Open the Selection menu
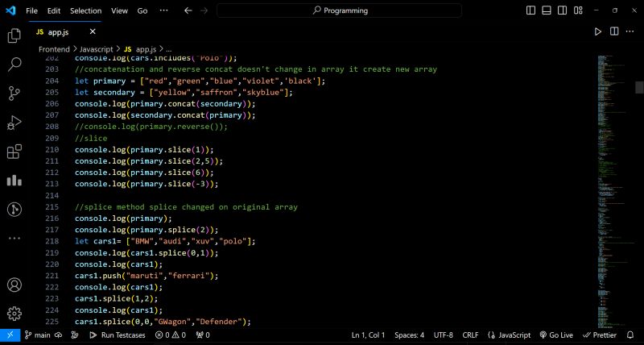The height and width of the screenshot is (345, 644). pos(85,10)
